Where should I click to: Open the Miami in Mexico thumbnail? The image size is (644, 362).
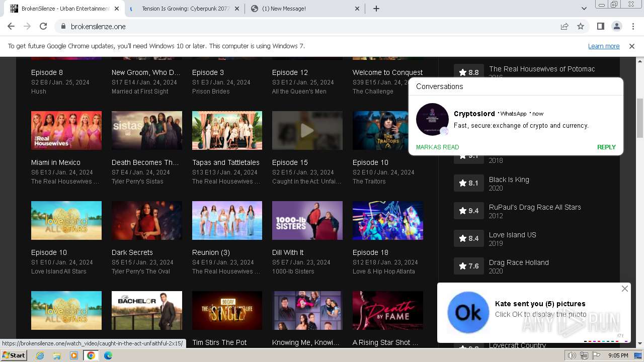tap(66, 130)
